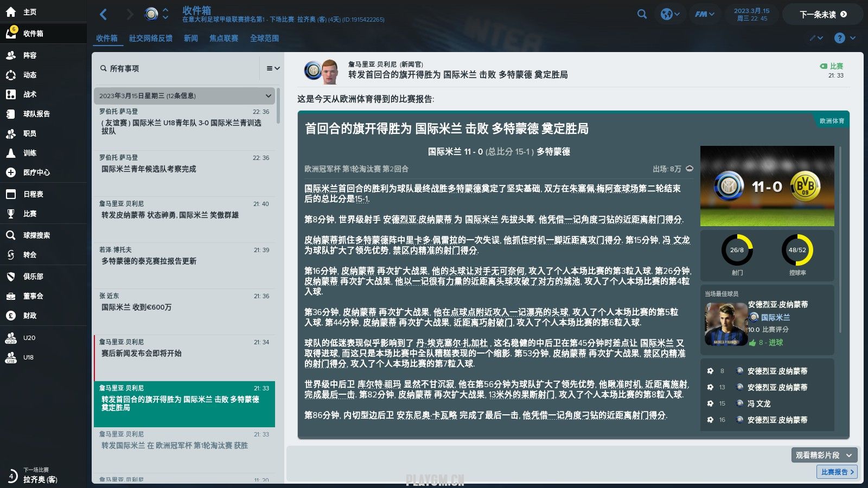Click the attendance 出场: 8万 info icon

(690, 169)
